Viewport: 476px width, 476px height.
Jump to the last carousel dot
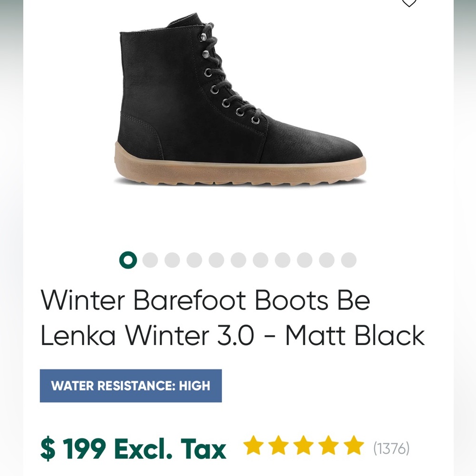click(x=348, y=260)
